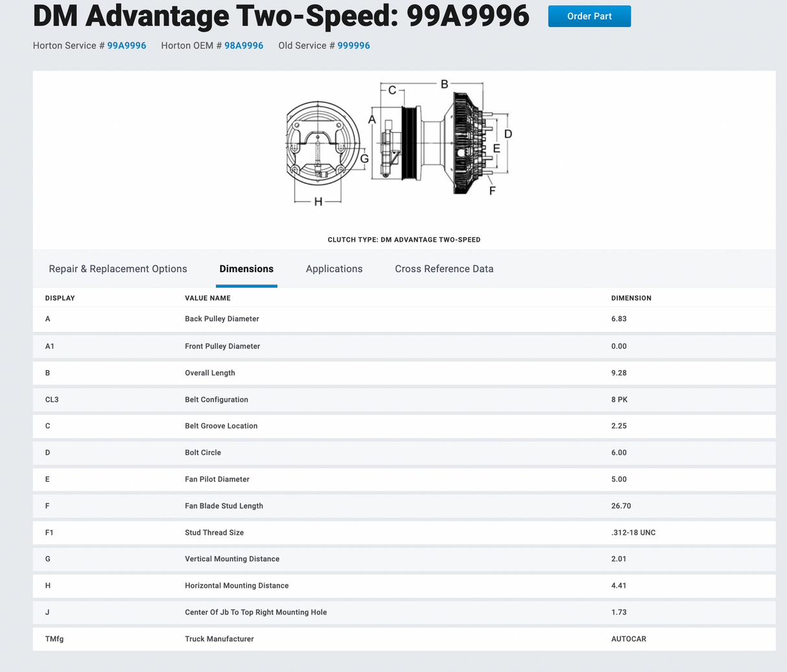The height and width of the screenshot is (672, 787).
Task: Select the AUTOCAR truck manufacturer value
Action: 628,638
